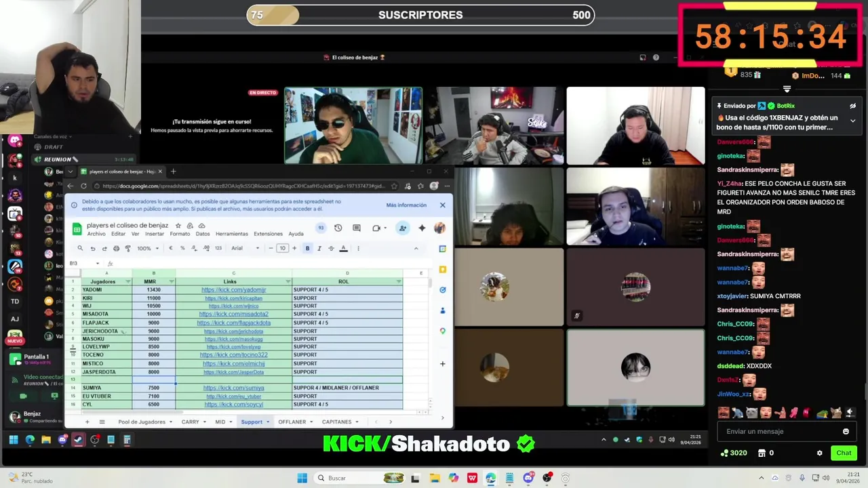Screen dimensions: 868x488
Task: Search the menus using the magnifier icon in Sheets toolbar
Action: tap(80, 248)
